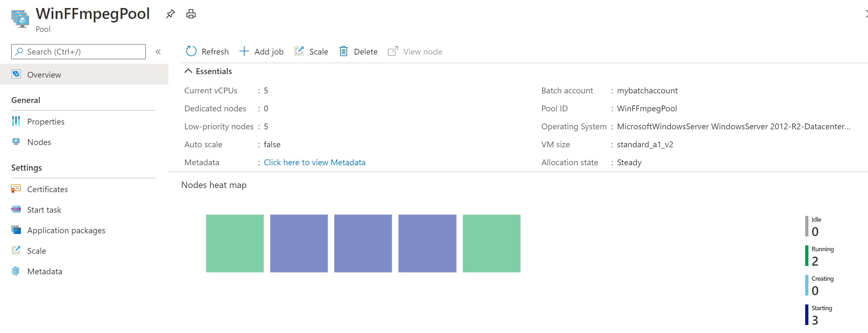The image size is (868, 333).
Task: Open the Metadata settings page
Action: (x=45, y=271)
